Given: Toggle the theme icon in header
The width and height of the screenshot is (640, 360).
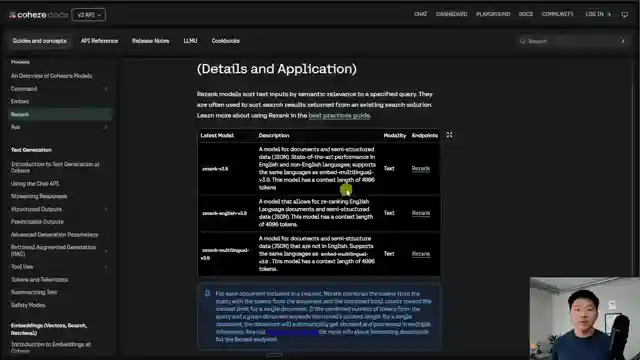Looking at the screenshot, I should pyautogui.click(x=624, y=15).
